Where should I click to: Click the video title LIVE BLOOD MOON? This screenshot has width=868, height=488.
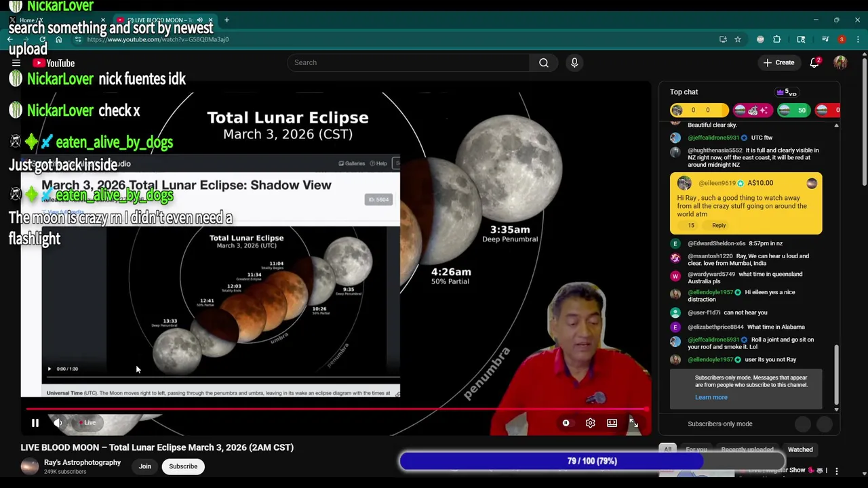point(157,447)
